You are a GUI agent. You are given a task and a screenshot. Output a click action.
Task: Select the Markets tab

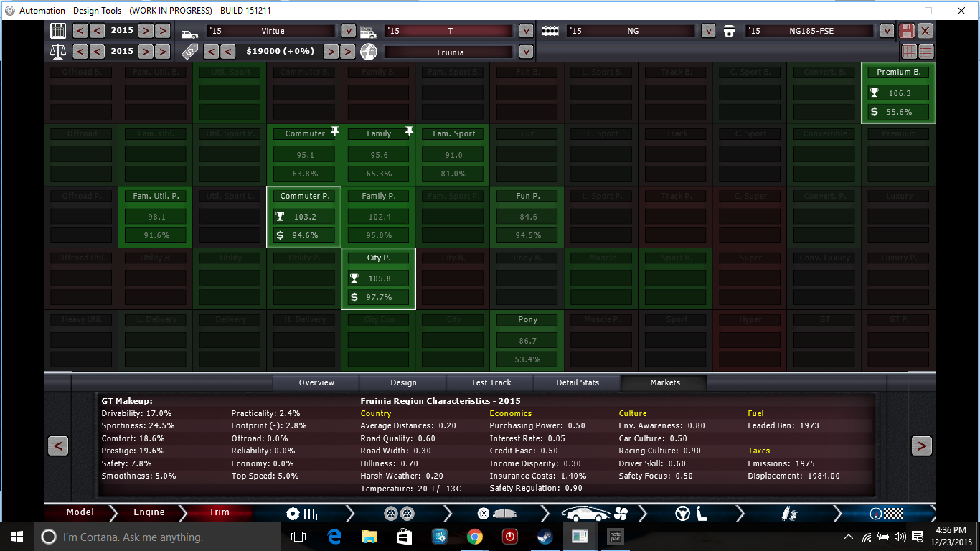click(665, 382)
